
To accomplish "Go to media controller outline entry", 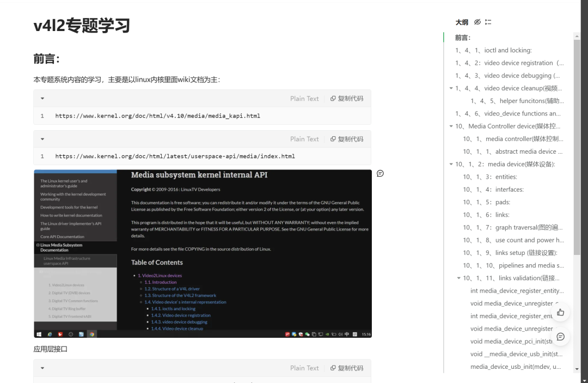I will coord(513,139).
